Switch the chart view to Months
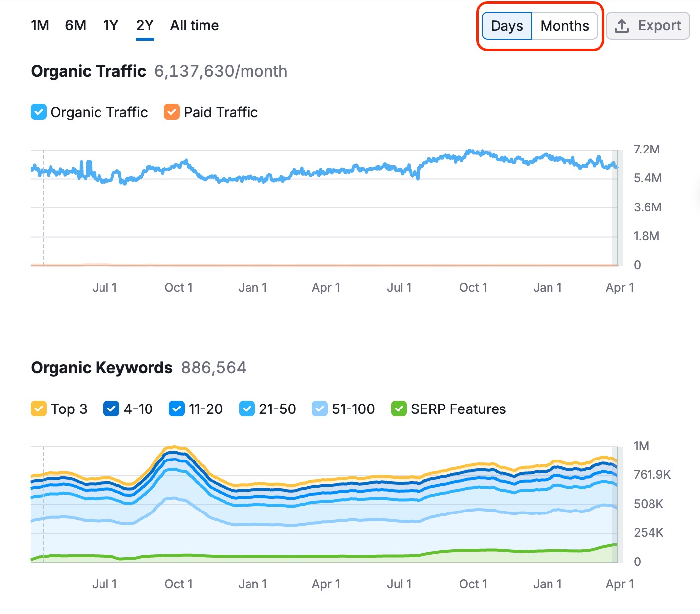 click(x=564, y=26)
